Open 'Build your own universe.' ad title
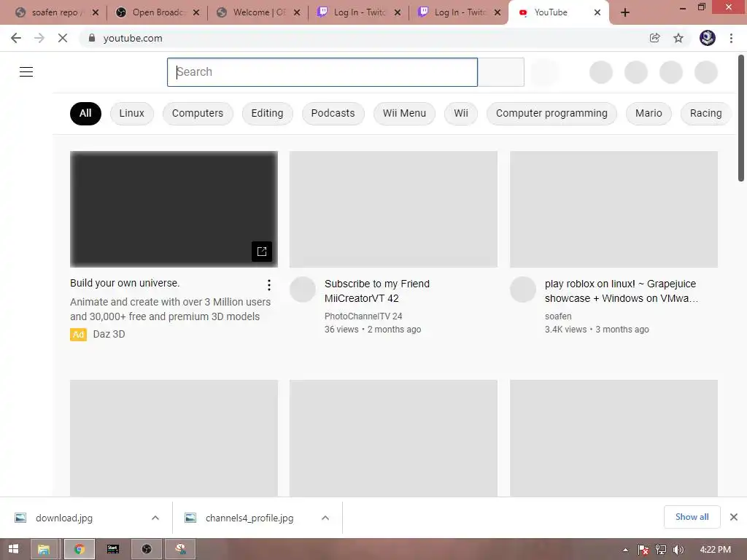The width and height of the screenshot is (747, 560). click(125, 283)
